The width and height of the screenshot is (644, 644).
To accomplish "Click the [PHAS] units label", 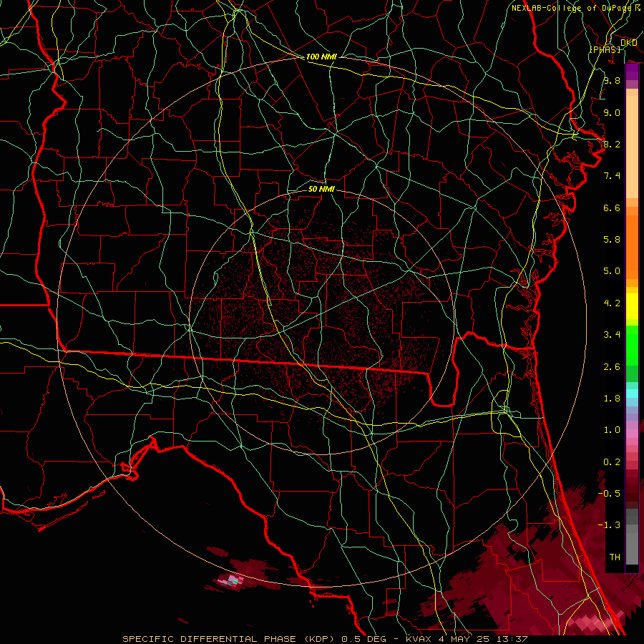I will point(605,49).
